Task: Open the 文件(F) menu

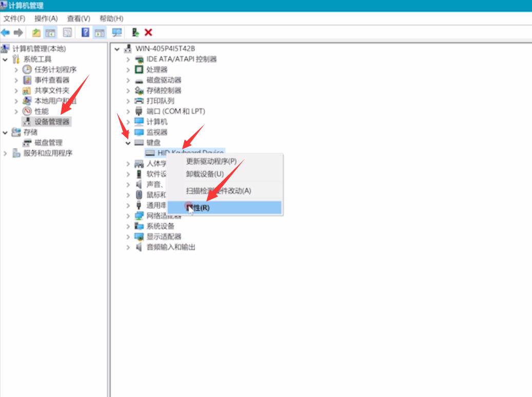Action: pyautogui.click(x=14, y=18)
